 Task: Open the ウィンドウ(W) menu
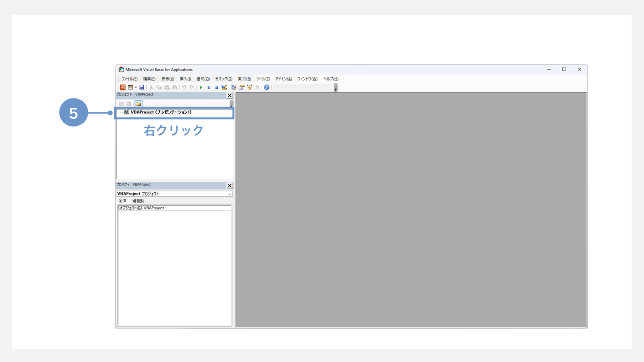click(307, 79)
